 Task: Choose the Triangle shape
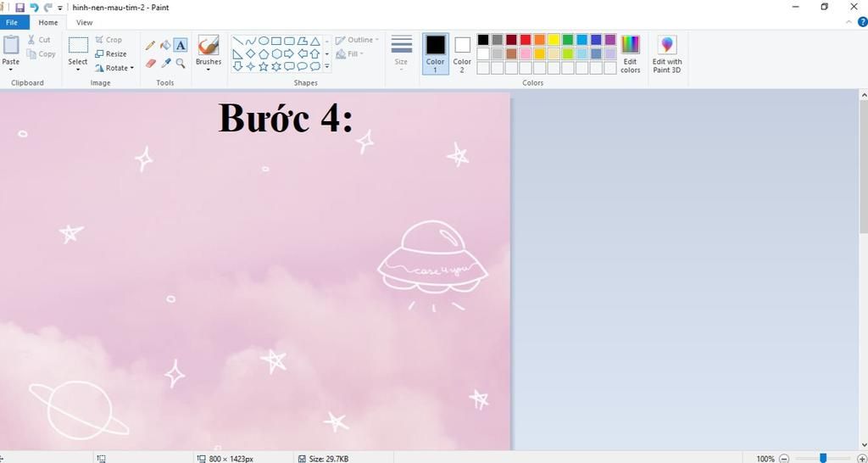[315, 41]
